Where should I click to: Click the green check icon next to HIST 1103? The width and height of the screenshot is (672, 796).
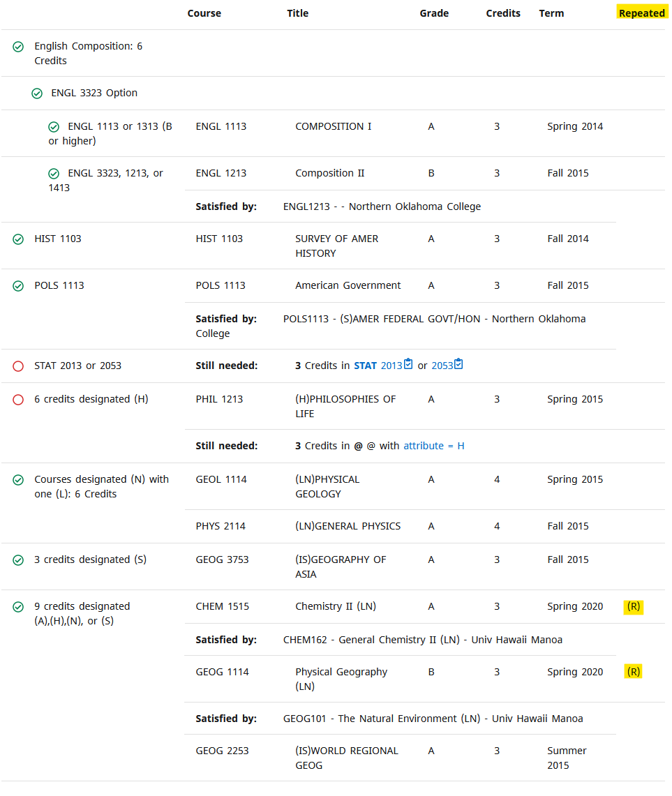tap(18, 239)
